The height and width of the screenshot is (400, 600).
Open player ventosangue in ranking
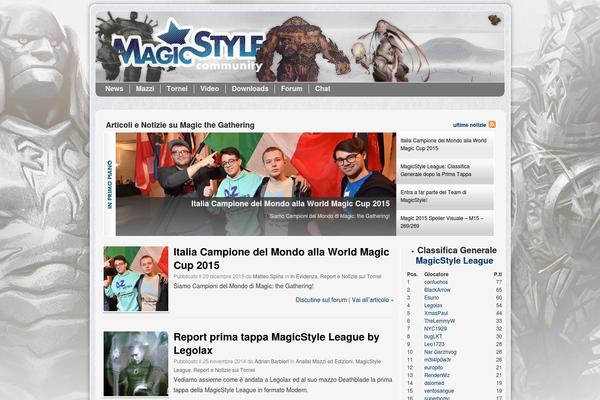tap(439, 391)
